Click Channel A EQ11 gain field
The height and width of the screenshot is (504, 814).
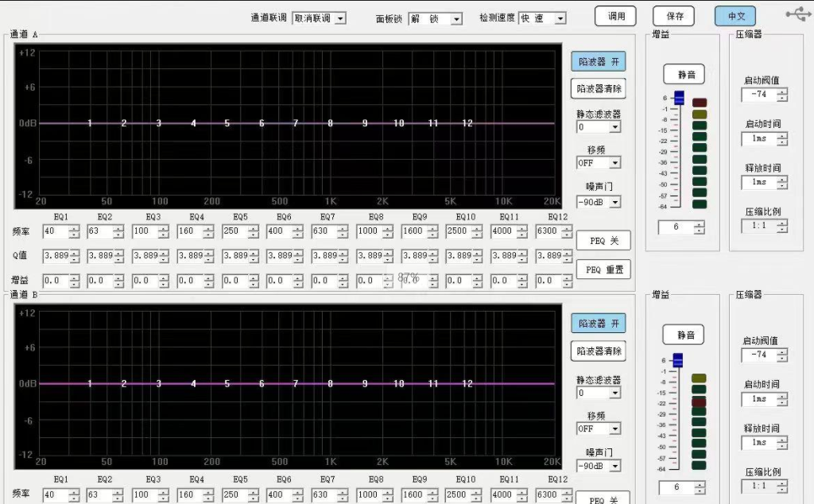pos(504,281)
